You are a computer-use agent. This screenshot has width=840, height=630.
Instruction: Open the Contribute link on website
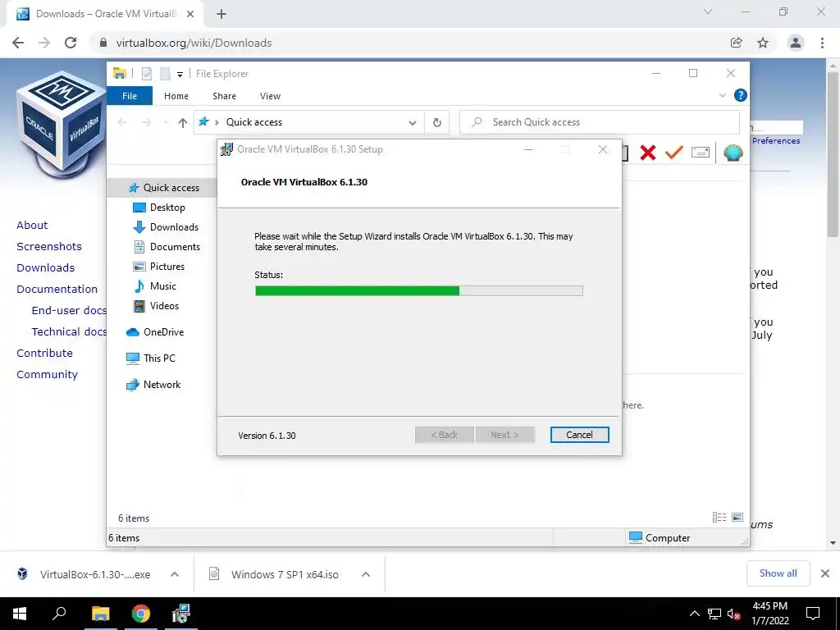pos(44,353)
